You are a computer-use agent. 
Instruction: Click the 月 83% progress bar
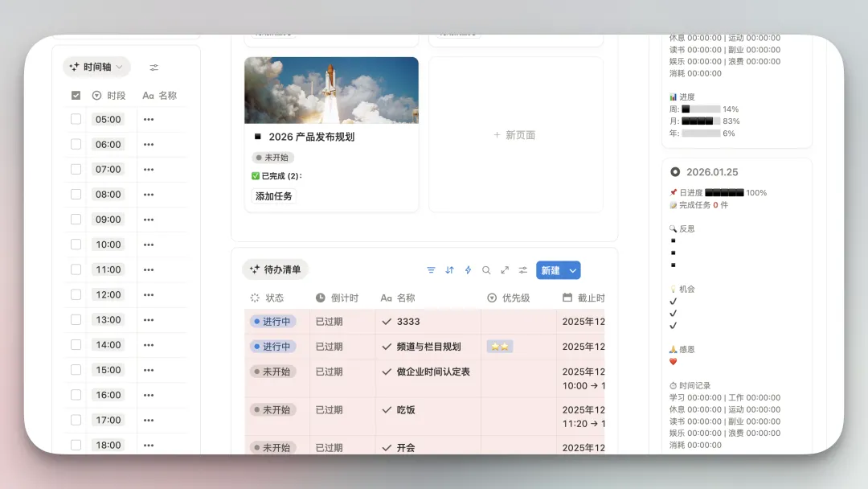(x=701, y=121)
